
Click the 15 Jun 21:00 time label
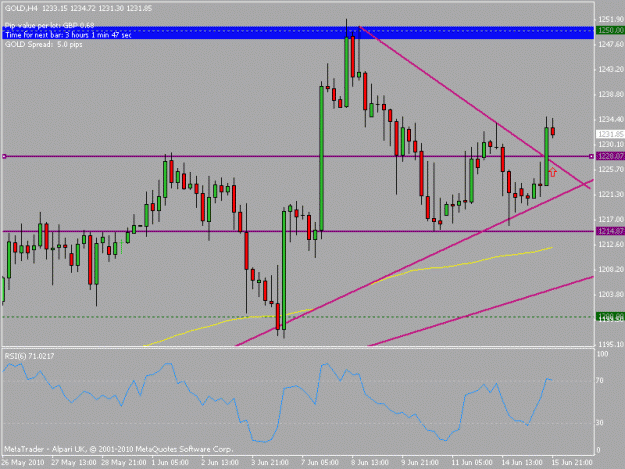point(572,463)
